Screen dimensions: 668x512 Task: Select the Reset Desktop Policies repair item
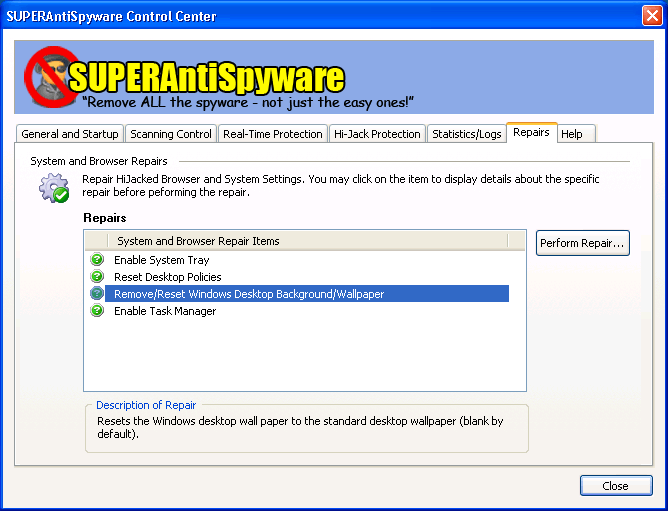tap(167, 277)
